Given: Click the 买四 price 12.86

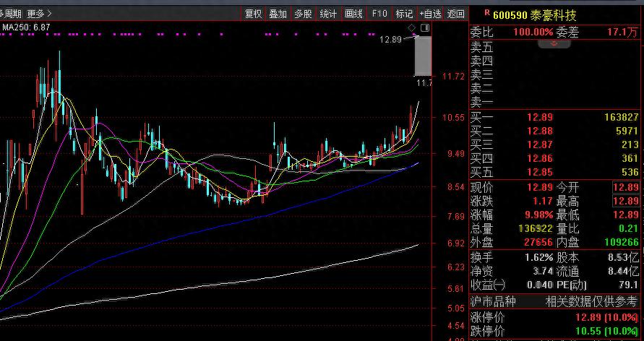Looking at the screenshot, I should pos(540,158).
